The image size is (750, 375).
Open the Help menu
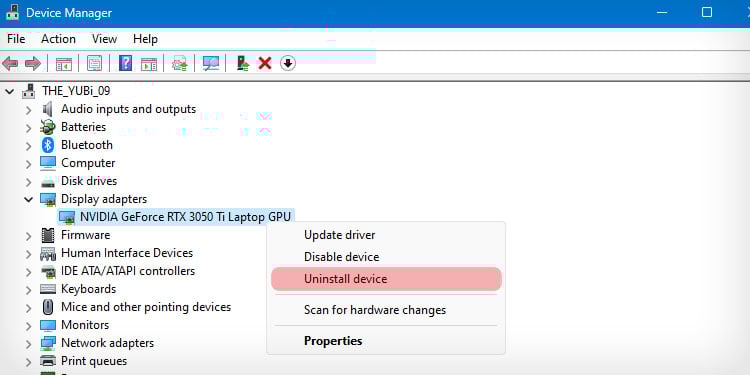tap(145, 39)
